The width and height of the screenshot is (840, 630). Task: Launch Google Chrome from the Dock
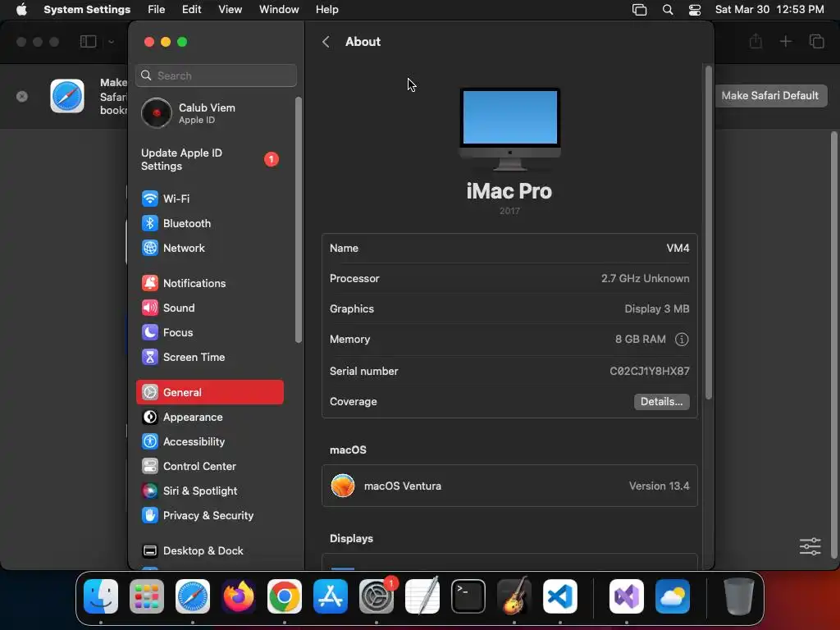[x=285, y=596]
